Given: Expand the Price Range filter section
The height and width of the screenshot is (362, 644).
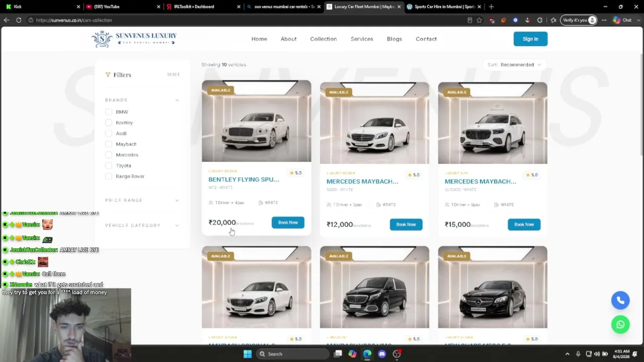Looking at the screenshot, I should pos(177,200).
